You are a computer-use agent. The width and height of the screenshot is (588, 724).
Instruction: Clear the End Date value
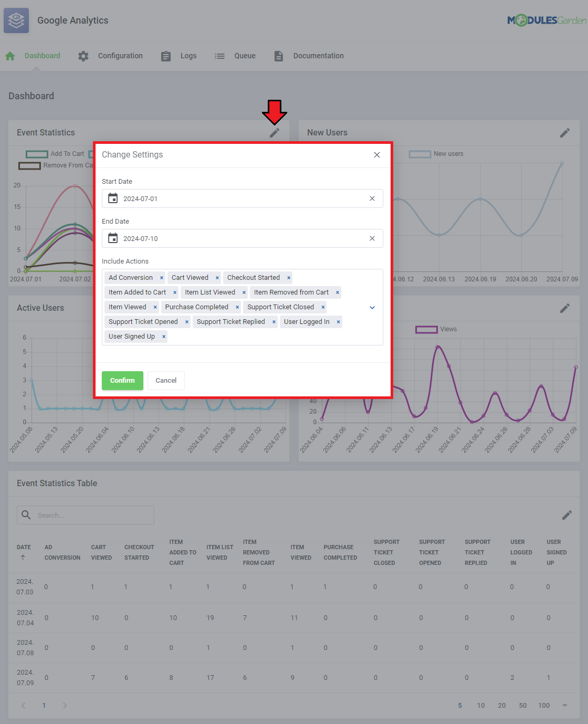pyautogui.click(x=372, y=238)
